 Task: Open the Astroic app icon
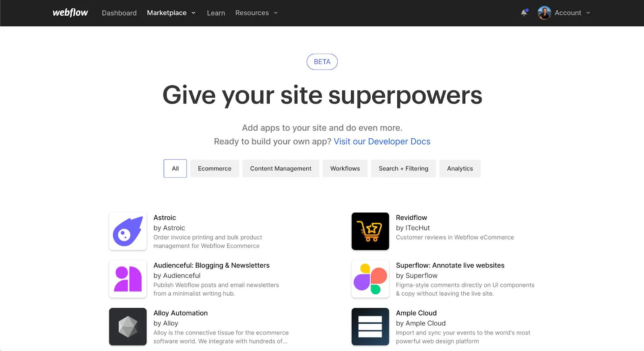tap(128, 231)
